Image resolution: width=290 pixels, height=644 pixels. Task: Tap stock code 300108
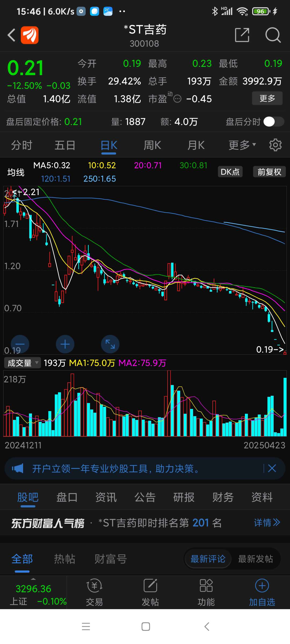pyautogui.click(x=144, y=43)
